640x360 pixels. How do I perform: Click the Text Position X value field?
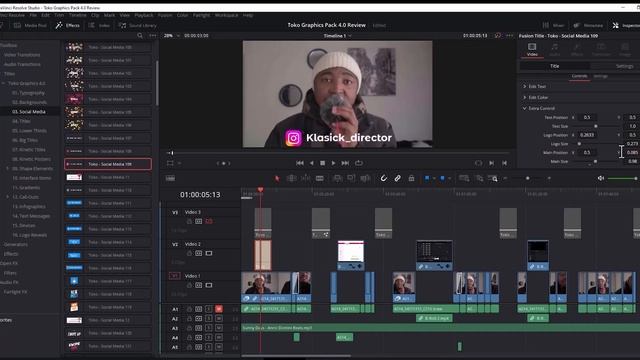[587, 118]
